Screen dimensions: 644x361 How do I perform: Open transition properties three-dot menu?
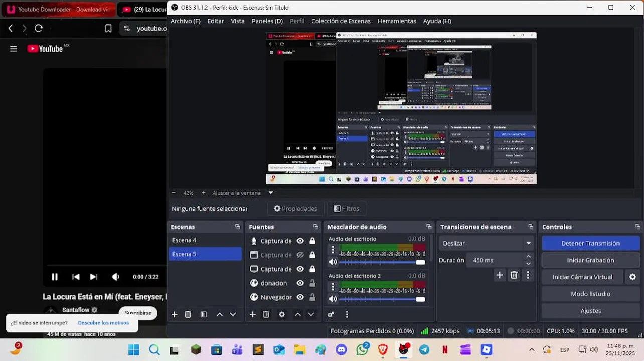coord(528,275)
